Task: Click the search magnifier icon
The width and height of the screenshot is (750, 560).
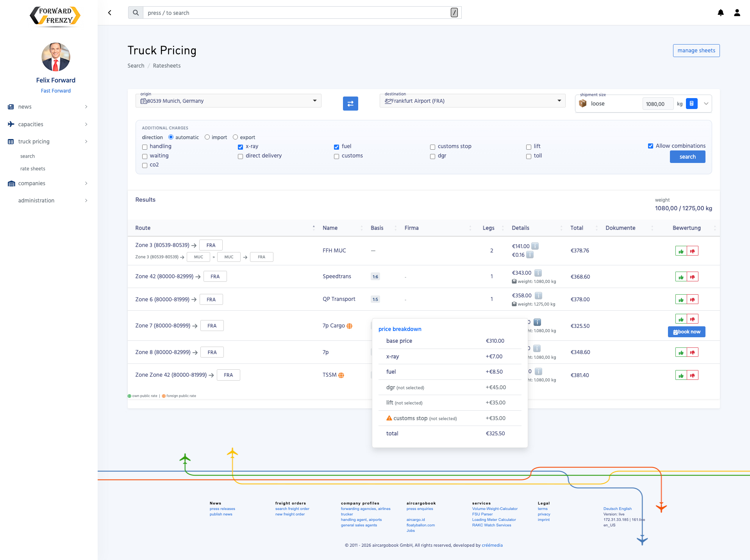Action: (x=136, y=13)
